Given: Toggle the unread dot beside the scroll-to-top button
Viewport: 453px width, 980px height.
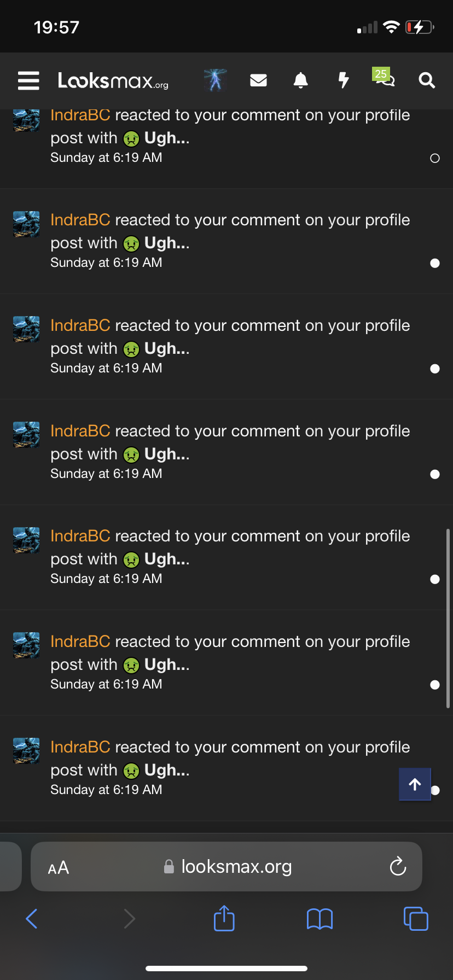Looking at the screenshot, I should pyautogui.click(x=435, y=790).
